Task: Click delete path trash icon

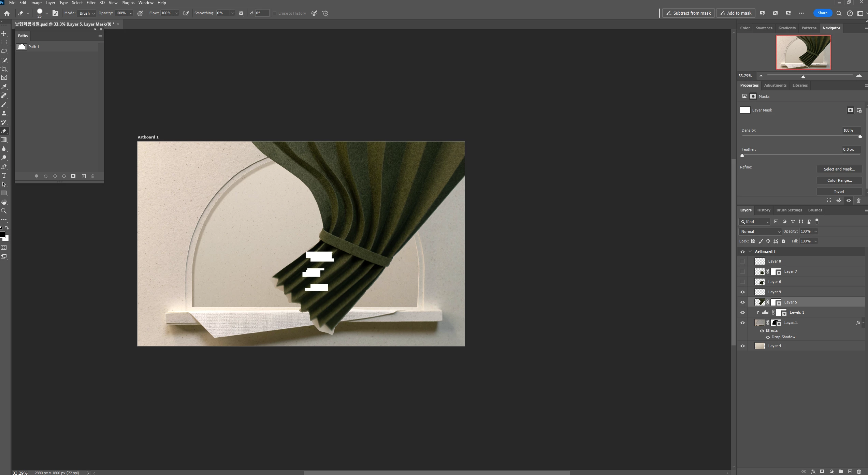Action: [x=92, y=176]
